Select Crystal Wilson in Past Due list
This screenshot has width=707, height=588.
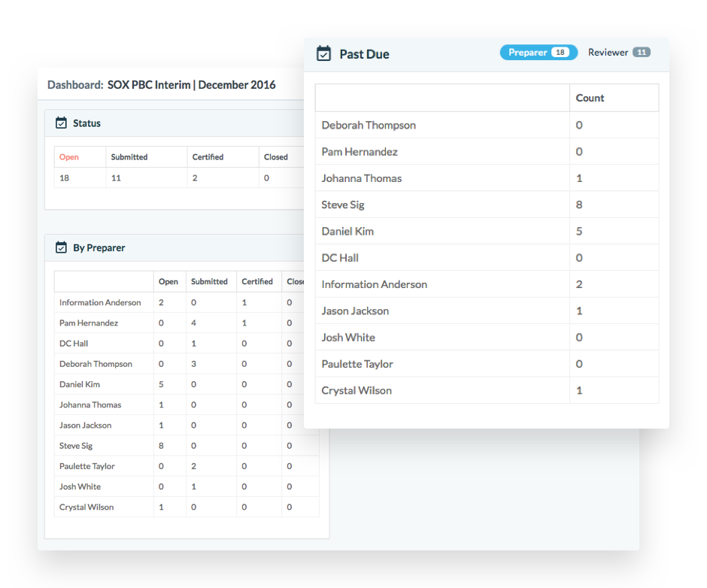point(357,390)
